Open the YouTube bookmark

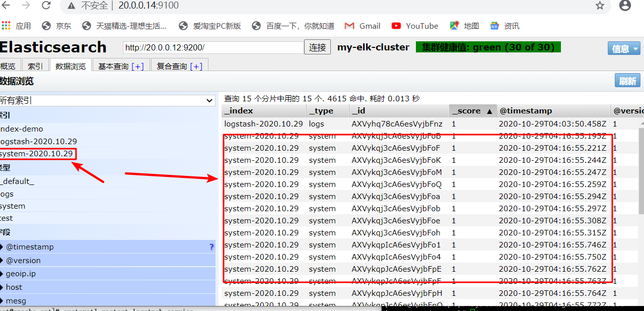[415, 26]
